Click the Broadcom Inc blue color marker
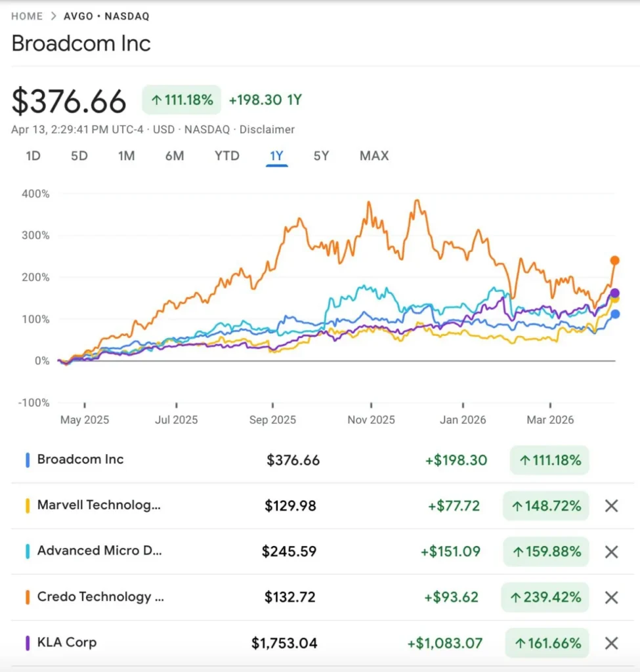 tap(28, 460)
